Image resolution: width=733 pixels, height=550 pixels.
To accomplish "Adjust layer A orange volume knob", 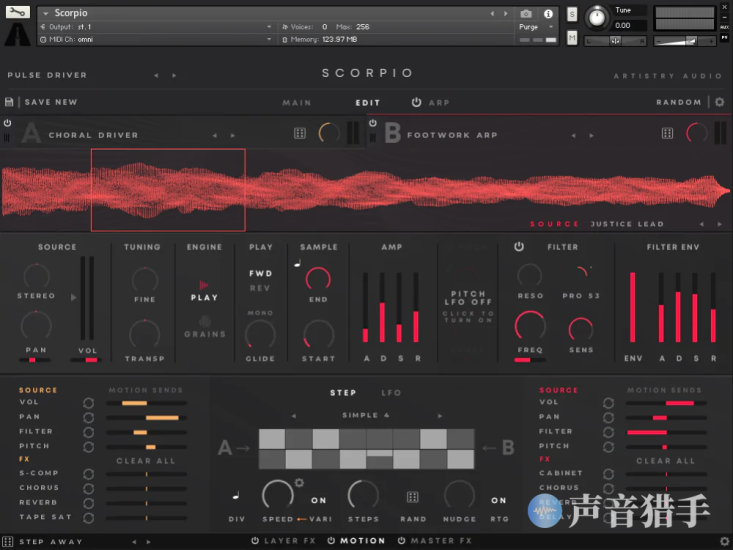I will pos(329,133).
